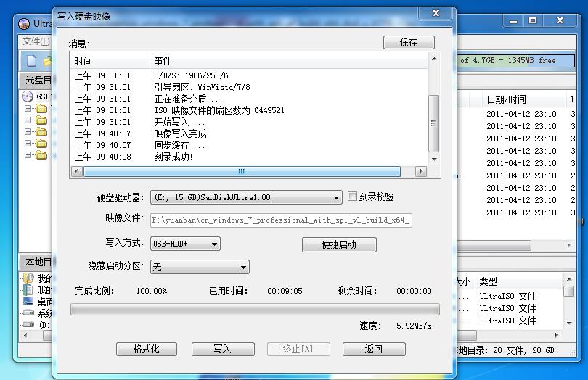The width and height of the screenshot is (588, 380).
Task: Click the local file list scroll up arrow
Action: pos(569,279)
